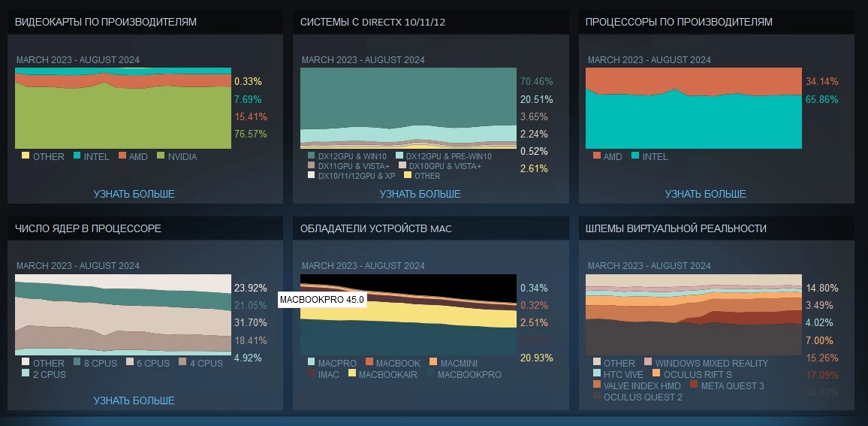This screenshot has width=868, height=426.
Task: Click the OCULUS QUEST 2 legend label
Action: pos(643,397)
